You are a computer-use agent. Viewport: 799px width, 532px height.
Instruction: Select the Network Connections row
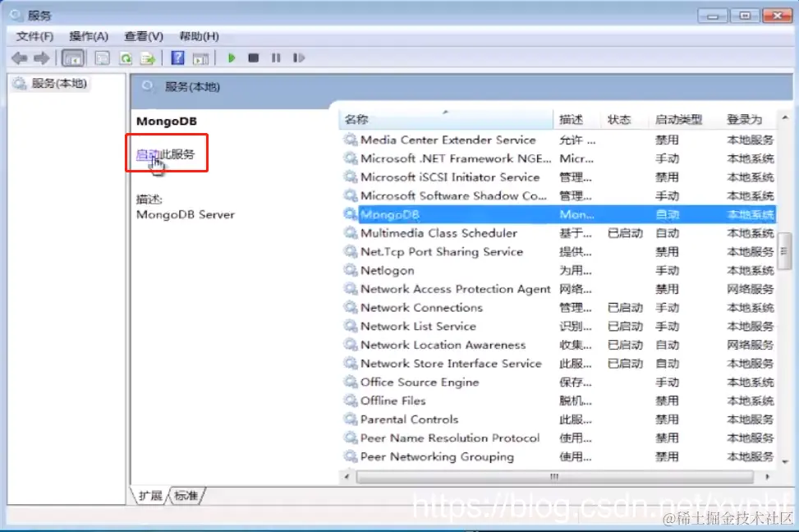(x=558, y=308)
